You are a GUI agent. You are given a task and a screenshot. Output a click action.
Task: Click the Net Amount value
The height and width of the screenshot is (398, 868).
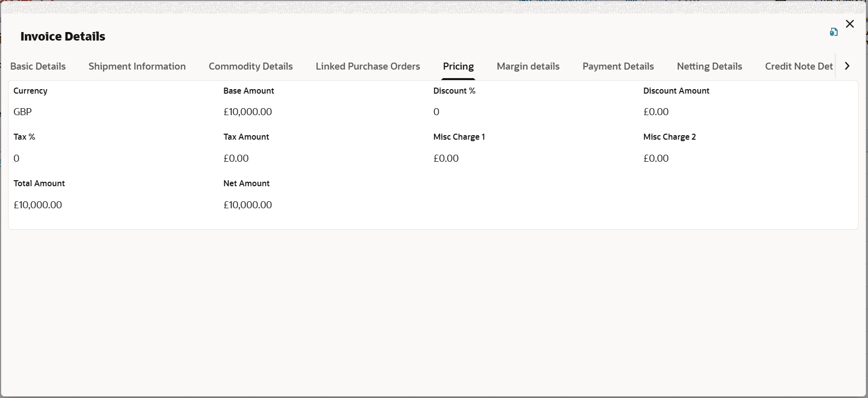point(248,205)
